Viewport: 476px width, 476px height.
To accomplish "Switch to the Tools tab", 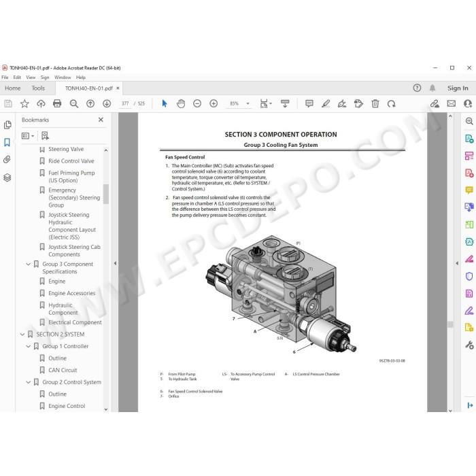I will (x=38, y=88).
